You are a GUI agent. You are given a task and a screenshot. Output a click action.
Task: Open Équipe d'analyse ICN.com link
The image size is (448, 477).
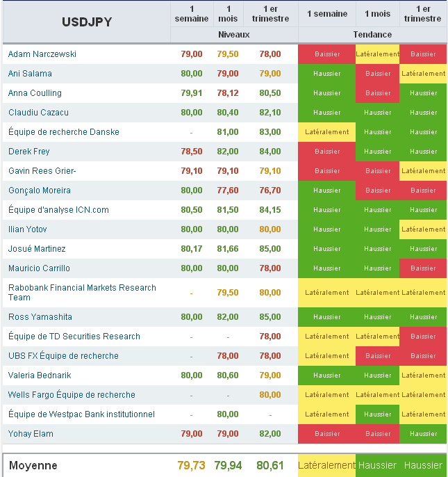(x=58, y=209)
